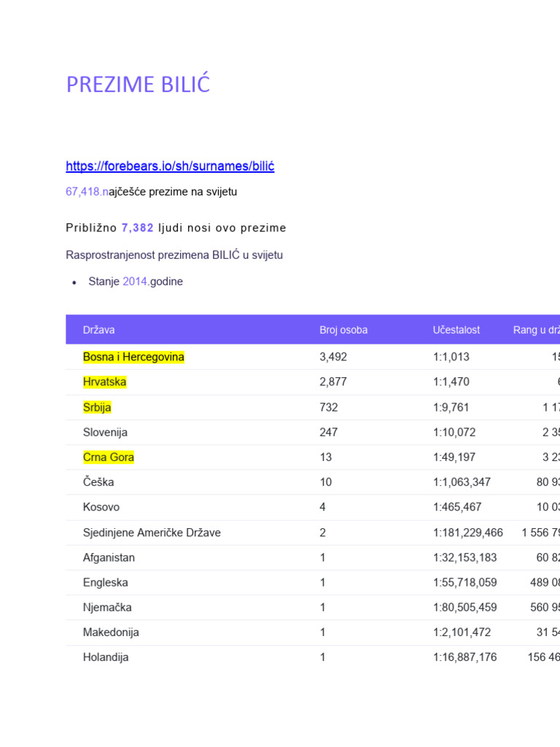The image size is (560, 747).
Task: Click the frequency value 1:32,153,183
Action: click(x=464, y=557)
